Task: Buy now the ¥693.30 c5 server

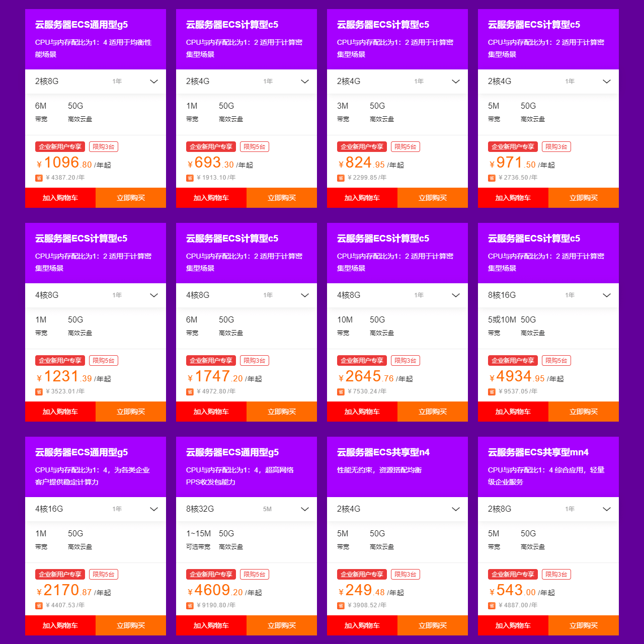Action: [x=282, y=198]
